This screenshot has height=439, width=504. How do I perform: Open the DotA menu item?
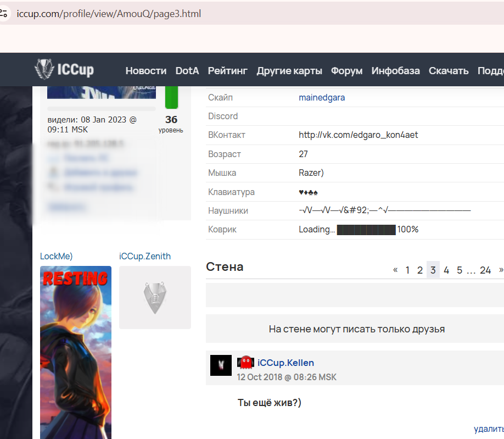click(187, 71)
